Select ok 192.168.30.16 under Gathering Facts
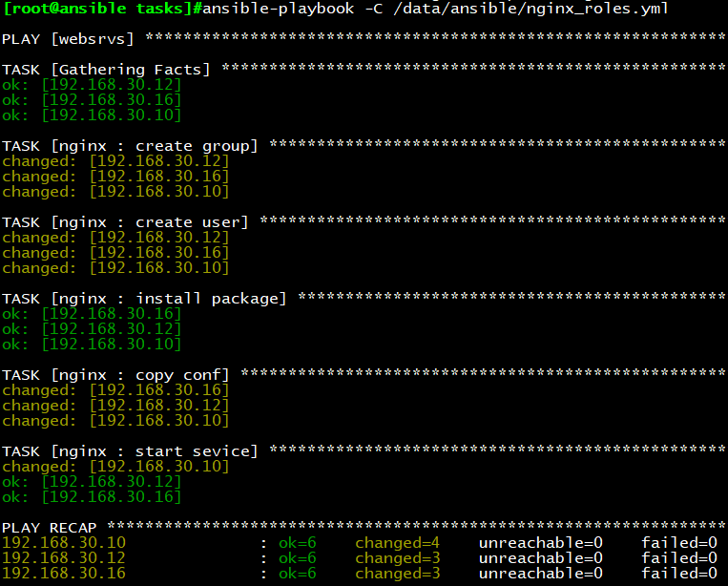This screenshot has width=728, height=586. [92, 100]
